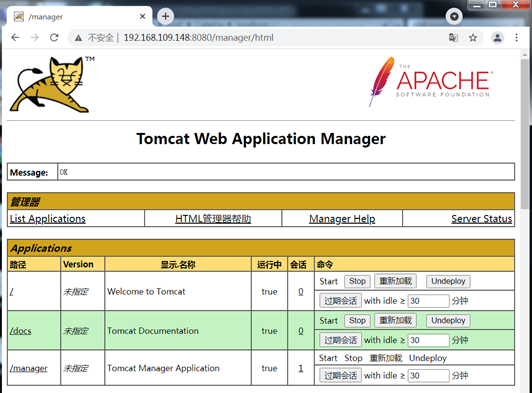Click the circular dropdown icon in tab bar
This screenshot has width=532, height=393.
tap(454, 16)
